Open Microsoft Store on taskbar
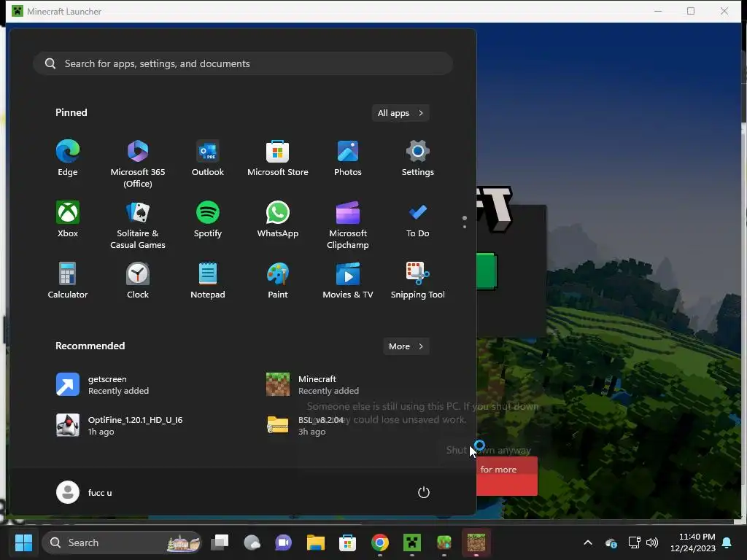This screenshot has height=560, width=747. [348, 542]
